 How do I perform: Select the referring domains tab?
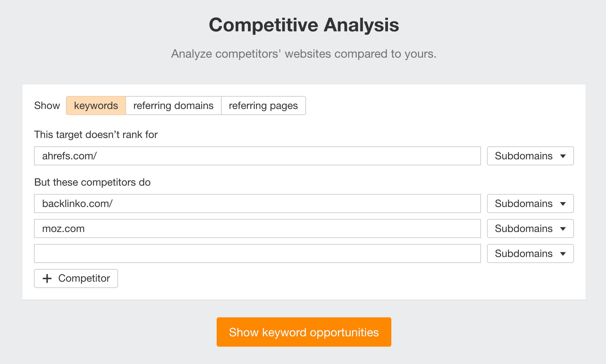(173, 105)
